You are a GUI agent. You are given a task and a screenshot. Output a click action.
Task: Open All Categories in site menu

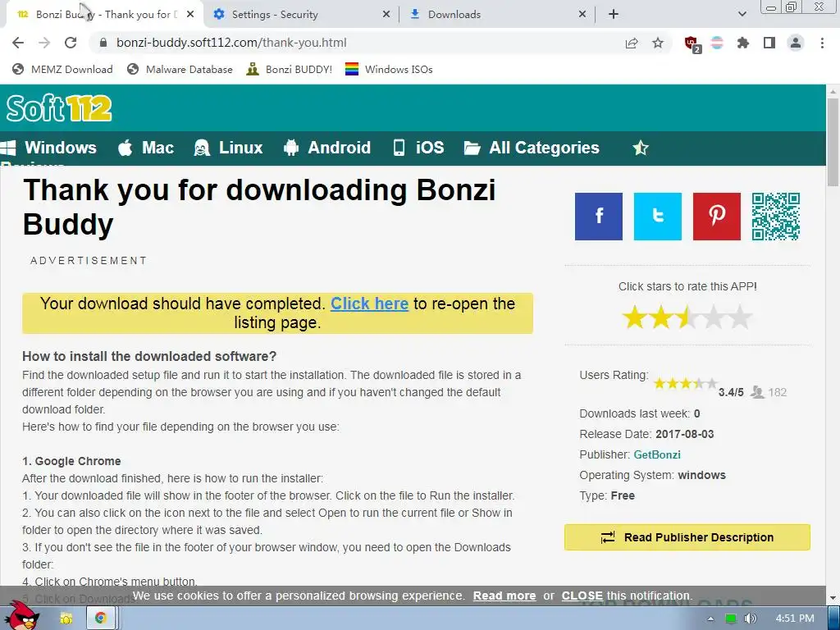coord(532,148)
